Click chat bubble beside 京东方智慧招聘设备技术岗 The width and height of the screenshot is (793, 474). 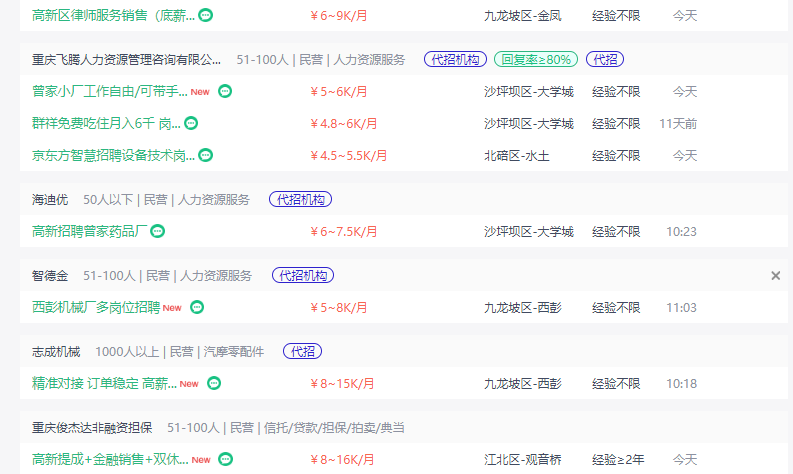[x=205, y=155]
